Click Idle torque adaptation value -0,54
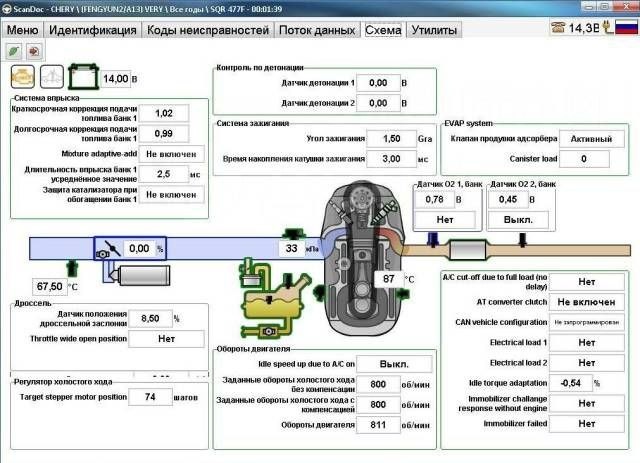The image size is (640, 463). [x=571, y=383]
